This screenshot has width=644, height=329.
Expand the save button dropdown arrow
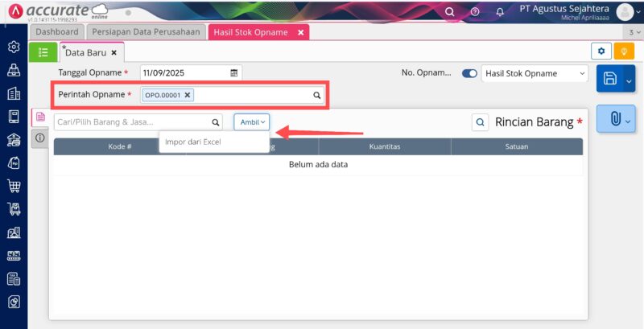628,79
